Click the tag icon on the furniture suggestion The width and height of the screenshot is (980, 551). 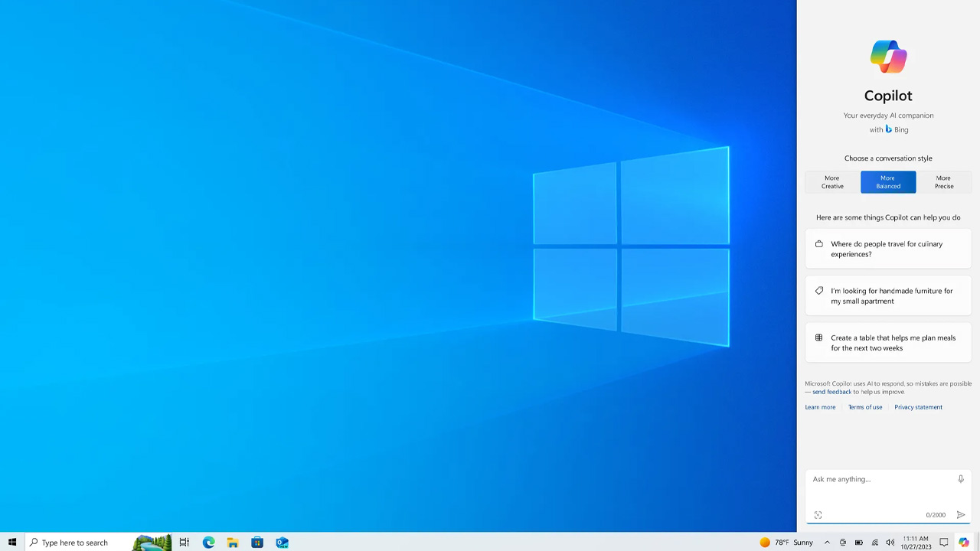click(x=818, y=291)
